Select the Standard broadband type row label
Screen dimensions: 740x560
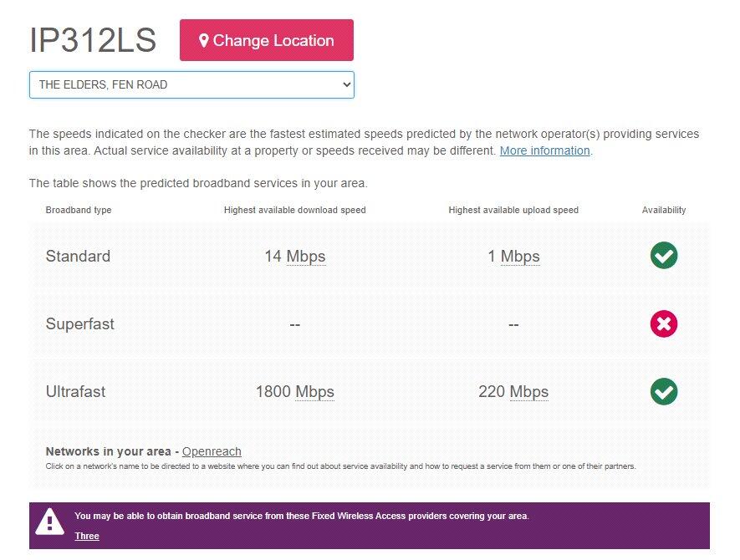click(x=78, y=256)
